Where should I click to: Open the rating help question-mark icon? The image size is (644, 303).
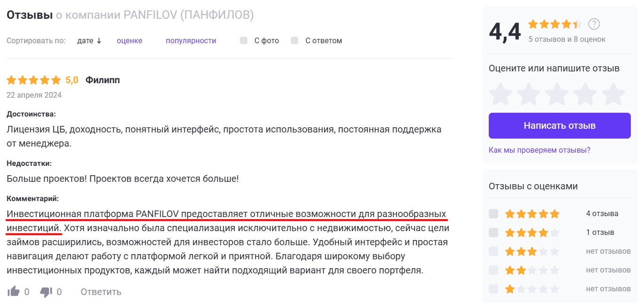[594, 24]
